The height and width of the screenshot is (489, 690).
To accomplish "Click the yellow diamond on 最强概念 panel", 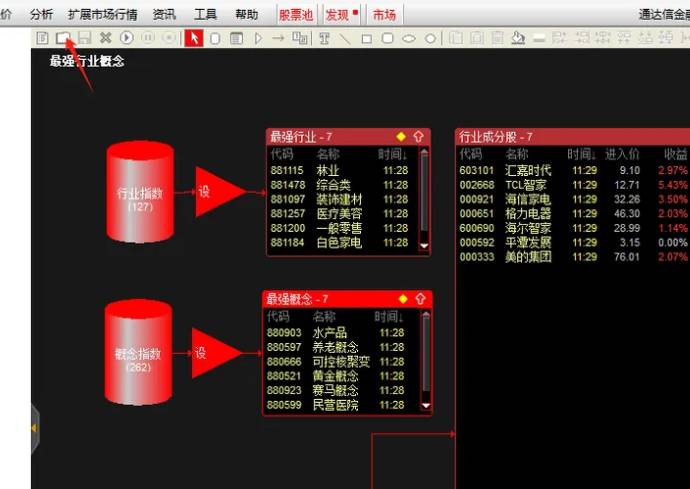I will (x=403, y=299).
